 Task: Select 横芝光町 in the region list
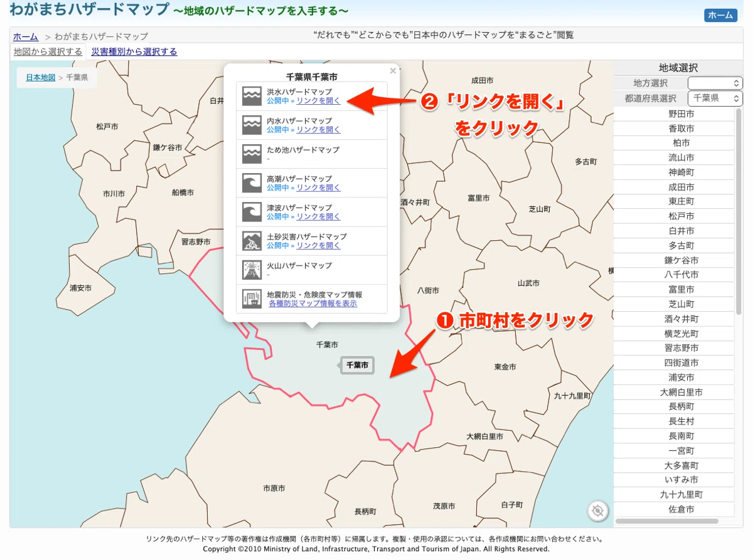(x=674, y=333)
